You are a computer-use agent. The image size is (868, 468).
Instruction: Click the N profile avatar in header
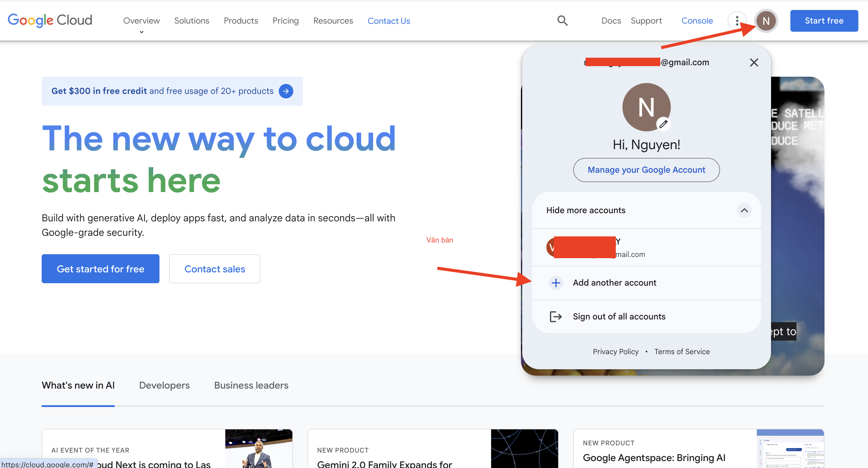(766, 21)
